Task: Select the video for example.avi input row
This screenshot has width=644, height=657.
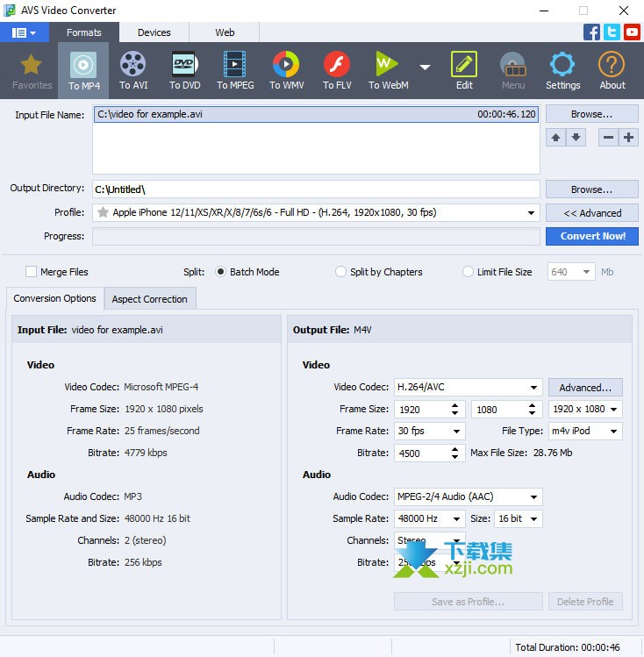Action: (x=316, y=114)
